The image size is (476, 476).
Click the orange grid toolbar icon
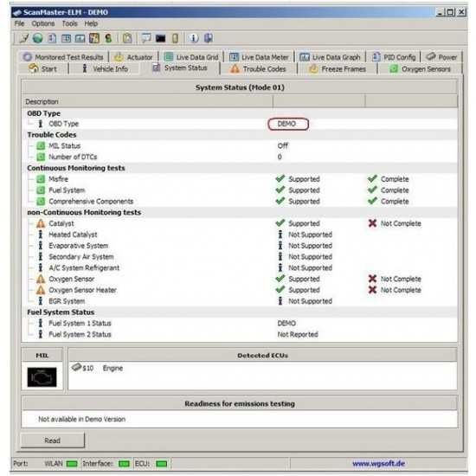[x=94, y=38]
